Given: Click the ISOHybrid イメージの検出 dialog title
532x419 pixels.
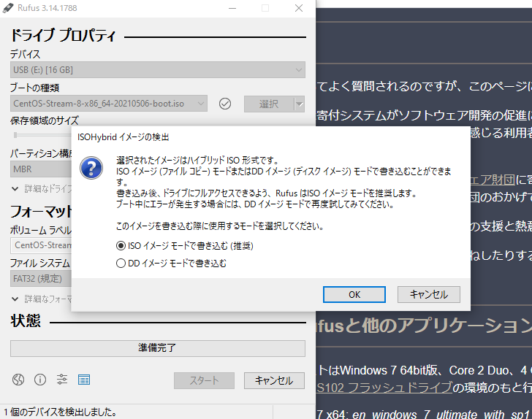Looking at the screenshot, I should tap(123, 137).
